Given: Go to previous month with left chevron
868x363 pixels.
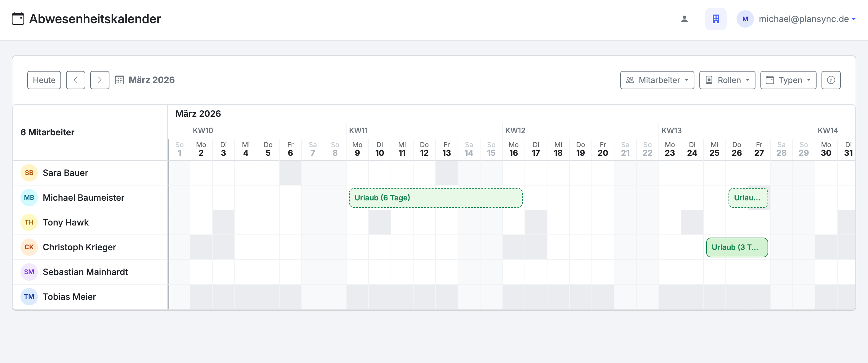Looking at the screenshot, I should coord(75,80).
